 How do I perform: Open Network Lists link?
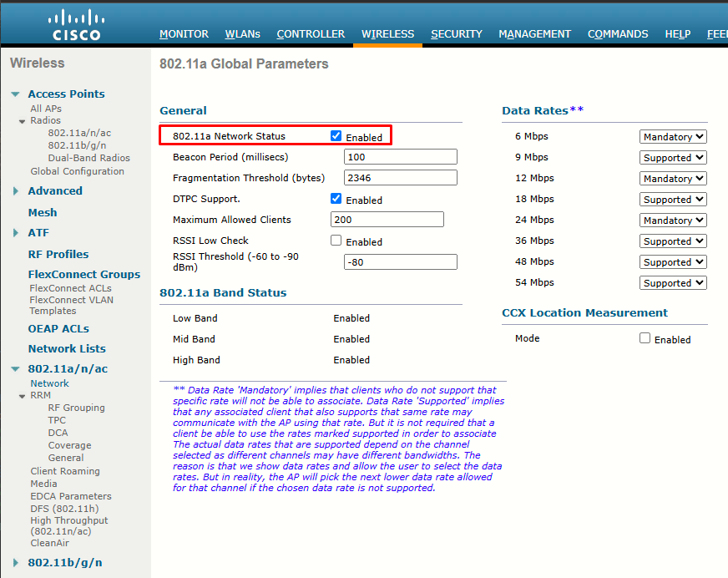point(67,348)
